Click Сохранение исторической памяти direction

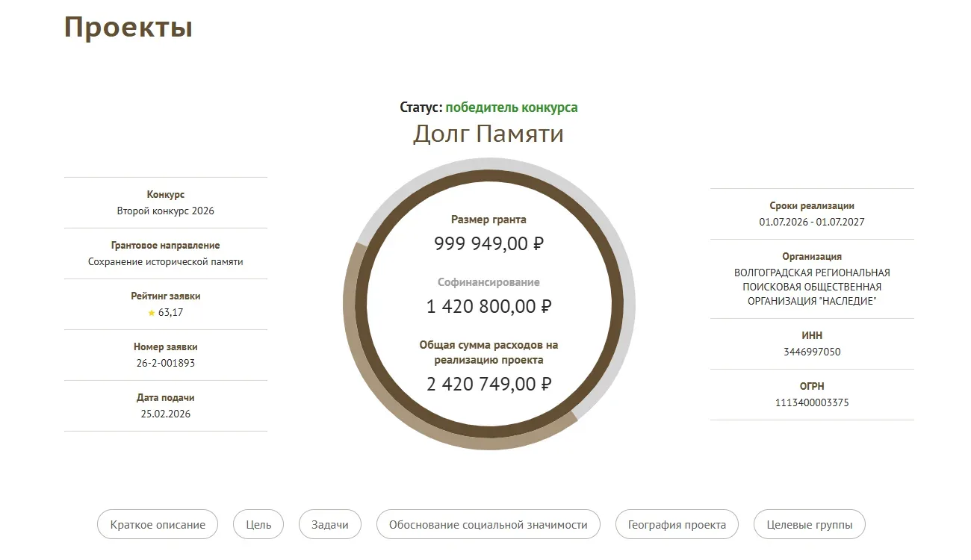tap(166, 262)
